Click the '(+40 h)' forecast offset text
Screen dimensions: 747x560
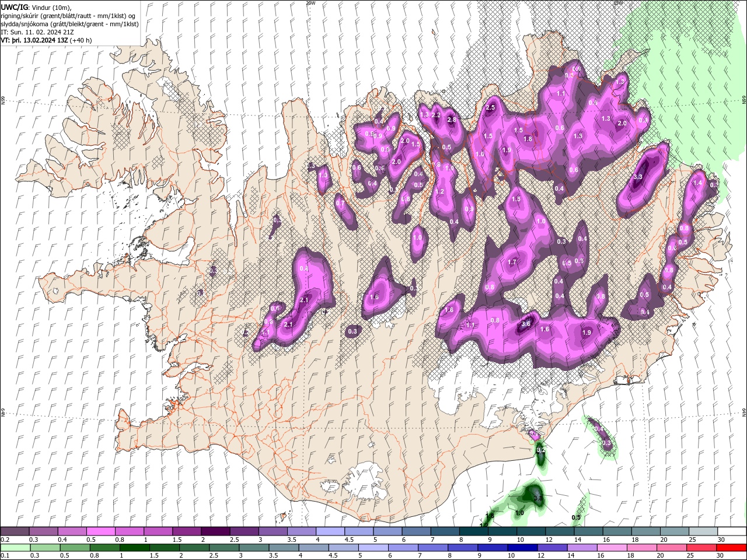point(82,41)
